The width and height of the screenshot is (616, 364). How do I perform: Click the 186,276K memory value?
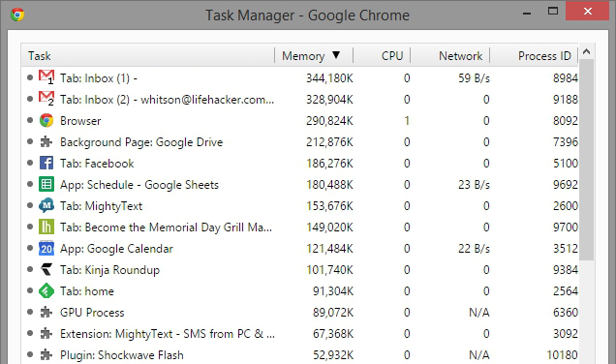point(329,163)
